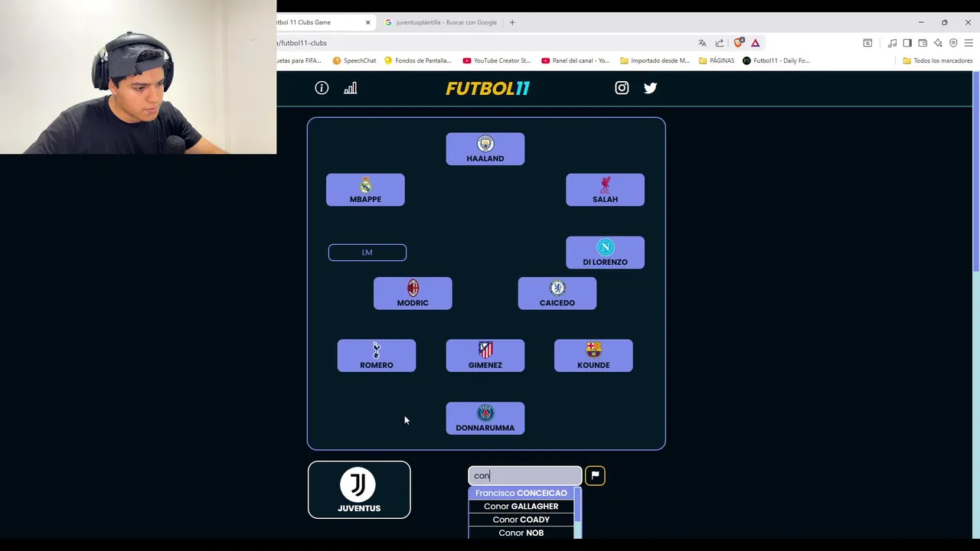This screenshot has height=551, width=980.
Task: Expand the PÁGINAS bookmark folder
Action: click(x=716, y=60)
